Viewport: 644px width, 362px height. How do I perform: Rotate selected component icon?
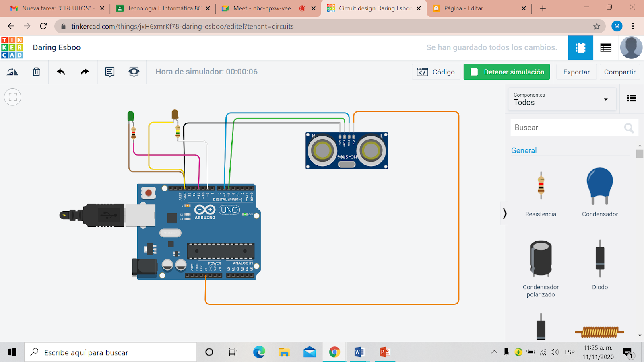click(x=12, y=72)
